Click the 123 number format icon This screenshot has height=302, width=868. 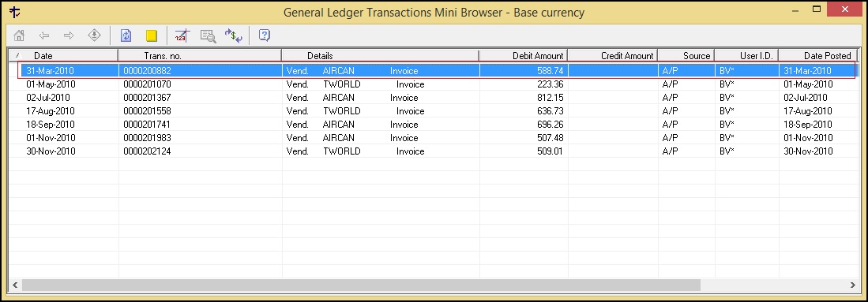click(x=182, y=36)
